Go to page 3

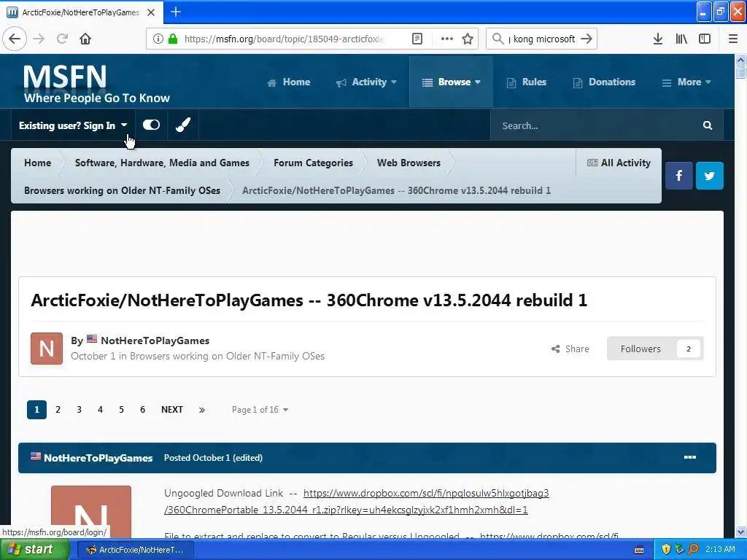tap(79, 410)
